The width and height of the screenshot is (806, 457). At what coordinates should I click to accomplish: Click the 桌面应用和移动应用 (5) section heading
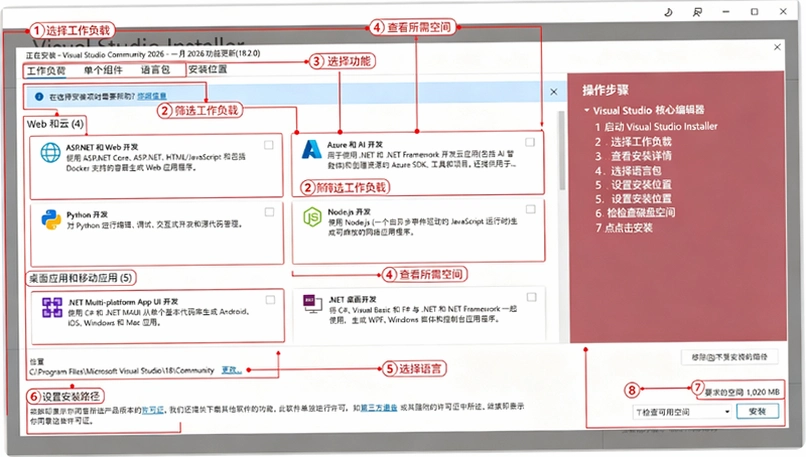tap(80, 278)
